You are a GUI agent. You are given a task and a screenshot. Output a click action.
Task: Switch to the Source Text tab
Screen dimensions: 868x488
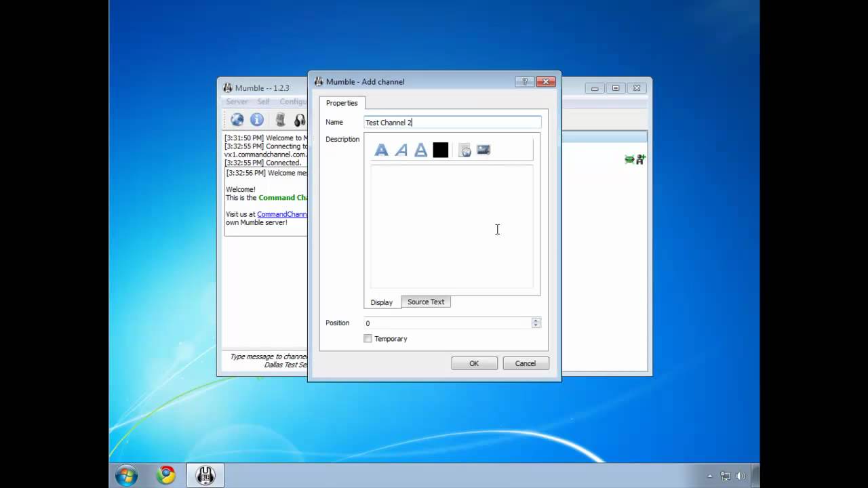click(426, 302)
